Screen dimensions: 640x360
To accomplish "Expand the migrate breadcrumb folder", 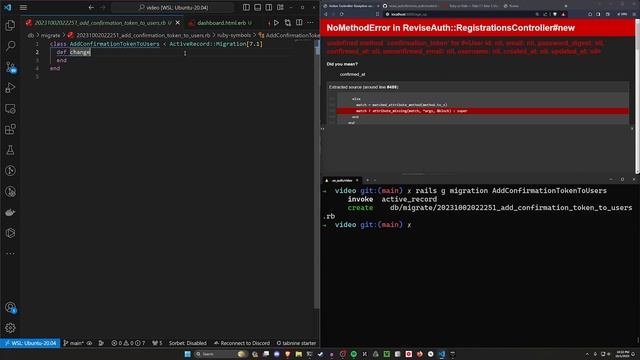I will click(50, 36).
